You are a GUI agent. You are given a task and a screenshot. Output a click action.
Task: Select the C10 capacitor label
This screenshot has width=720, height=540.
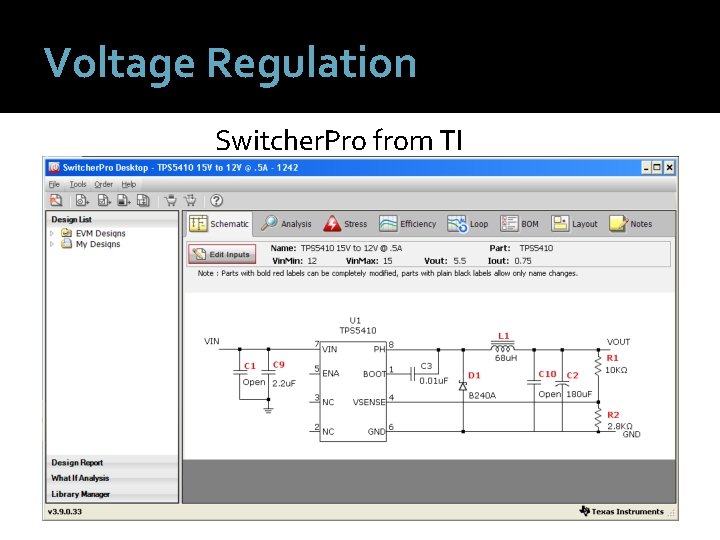547,374
